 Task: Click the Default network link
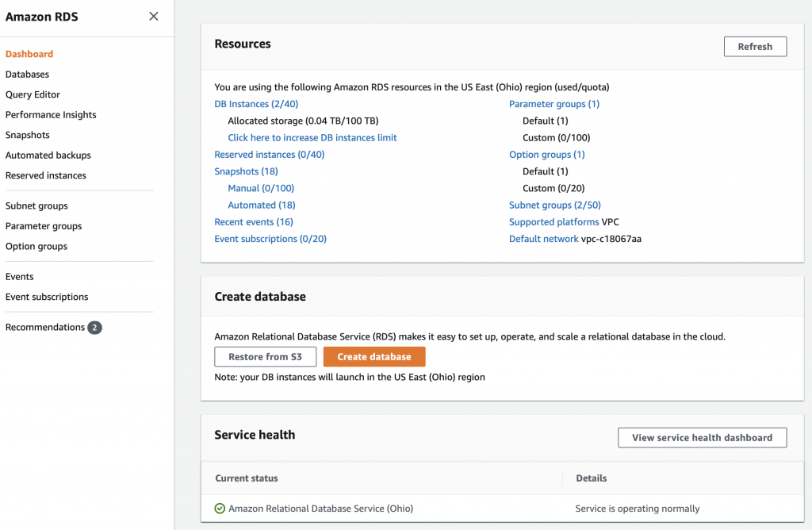(544, 239)
